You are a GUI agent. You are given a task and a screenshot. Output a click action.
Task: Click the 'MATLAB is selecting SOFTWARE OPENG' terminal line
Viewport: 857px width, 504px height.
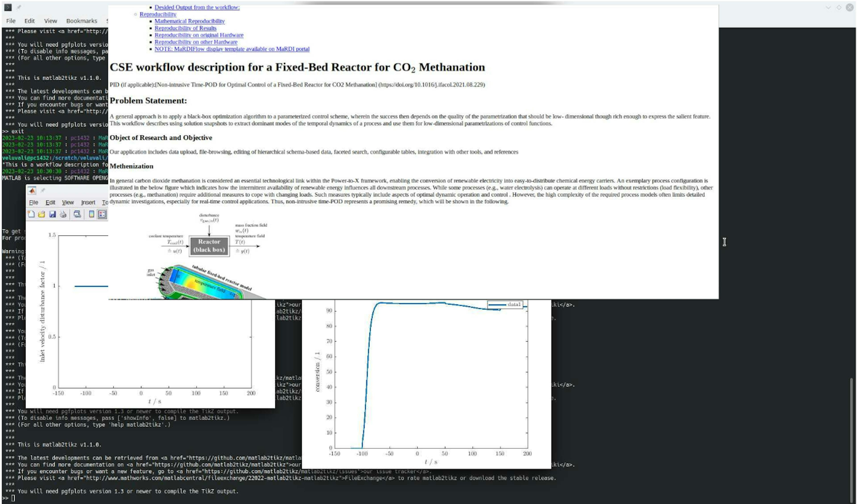(55, 178)
